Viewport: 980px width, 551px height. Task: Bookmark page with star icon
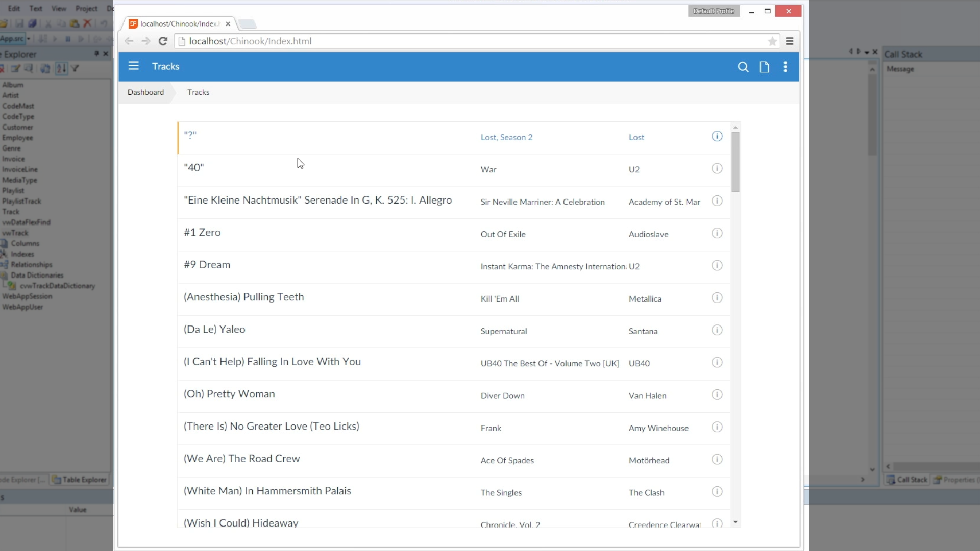click(x=772, y=41)
